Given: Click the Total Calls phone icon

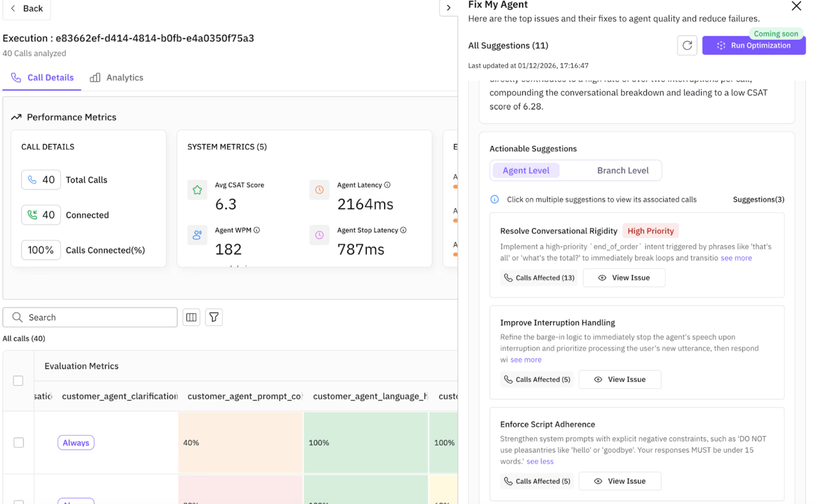Looking at the screenshot, I should (x=32, y=180).
